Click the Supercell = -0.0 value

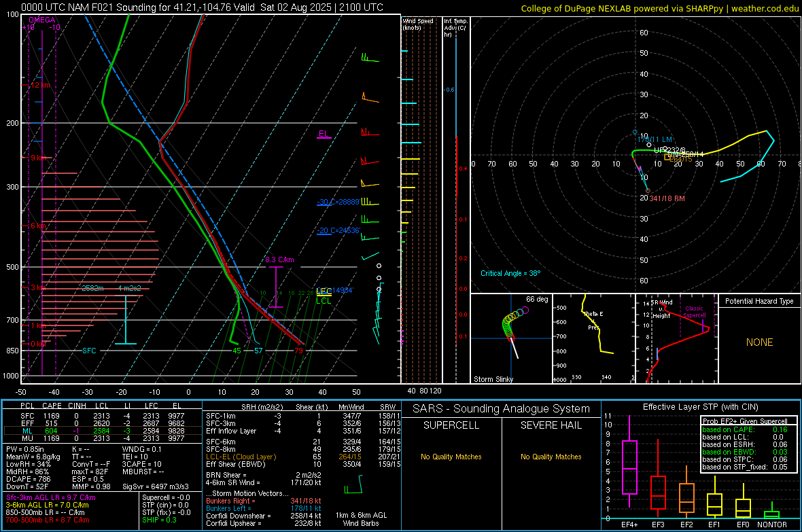click(166, 498)
